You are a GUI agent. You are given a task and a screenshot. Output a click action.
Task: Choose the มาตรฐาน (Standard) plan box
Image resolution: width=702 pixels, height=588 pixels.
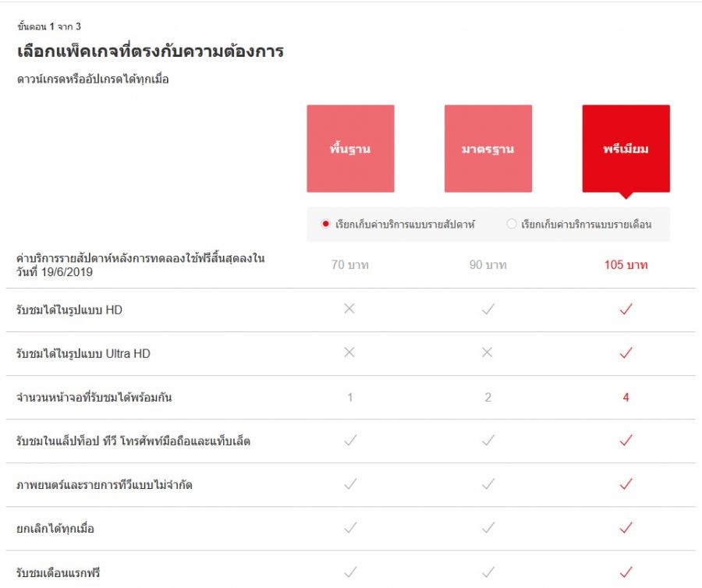(x=488, y=148)
